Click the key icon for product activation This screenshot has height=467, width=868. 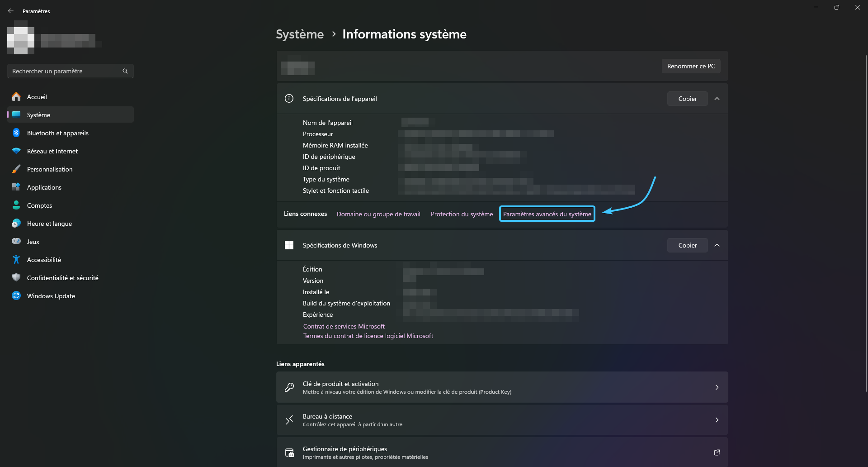coord(289,387)
